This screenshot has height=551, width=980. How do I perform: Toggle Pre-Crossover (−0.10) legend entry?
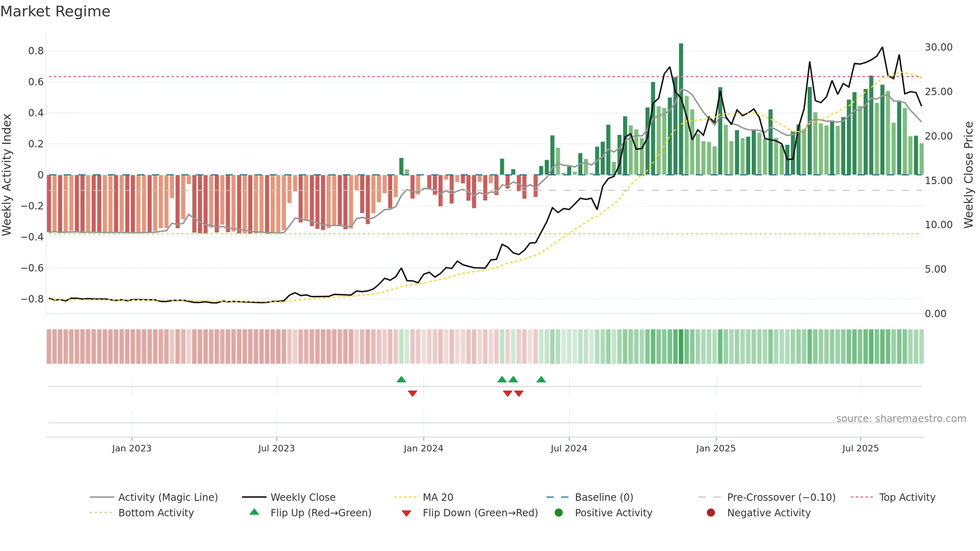[767, 497]
